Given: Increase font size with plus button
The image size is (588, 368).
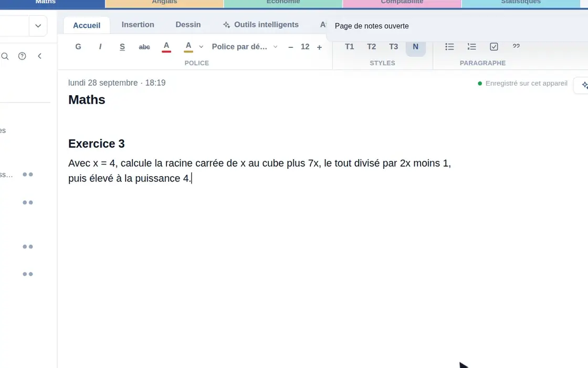Looking at the screenshot, I should point(319,47).
